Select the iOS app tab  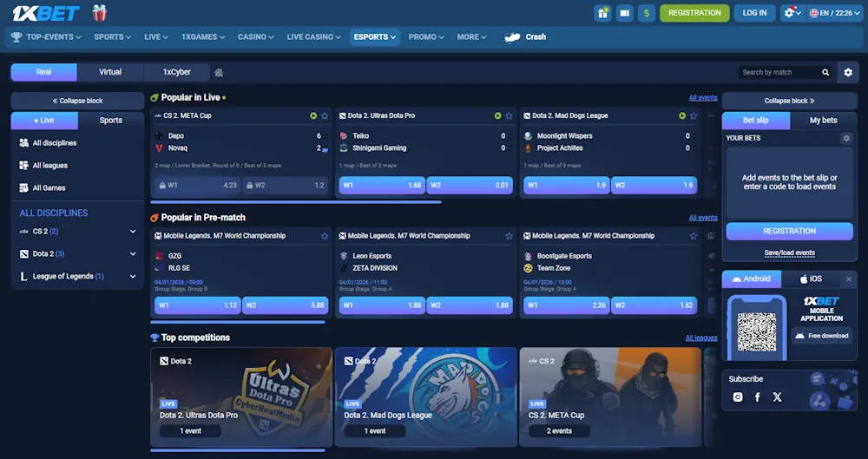point(811,279)
